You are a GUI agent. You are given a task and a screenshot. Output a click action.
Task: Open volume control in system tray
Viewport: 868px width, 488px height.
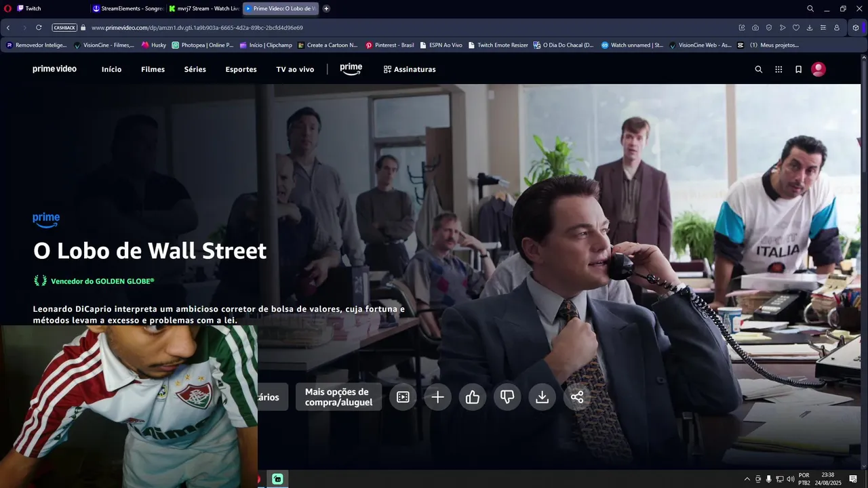click(x=790, y=479)
